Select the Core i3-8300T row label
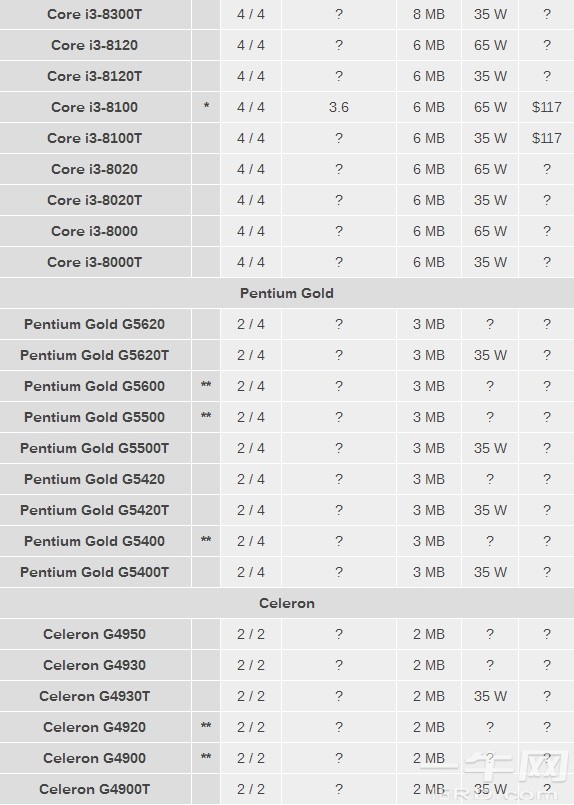The image size is (574, 805). [94, 14]
